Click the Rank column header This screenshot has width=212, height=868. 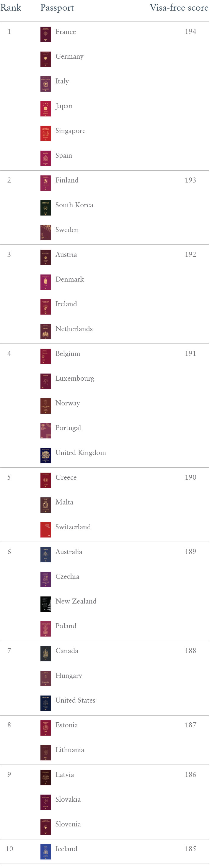(x=11, y=8)
